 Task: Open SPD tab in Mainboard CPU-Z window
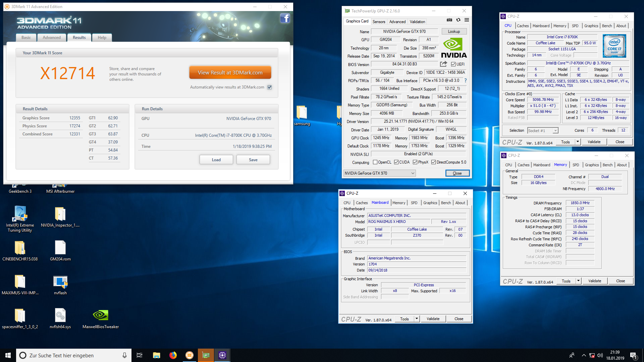414,203
